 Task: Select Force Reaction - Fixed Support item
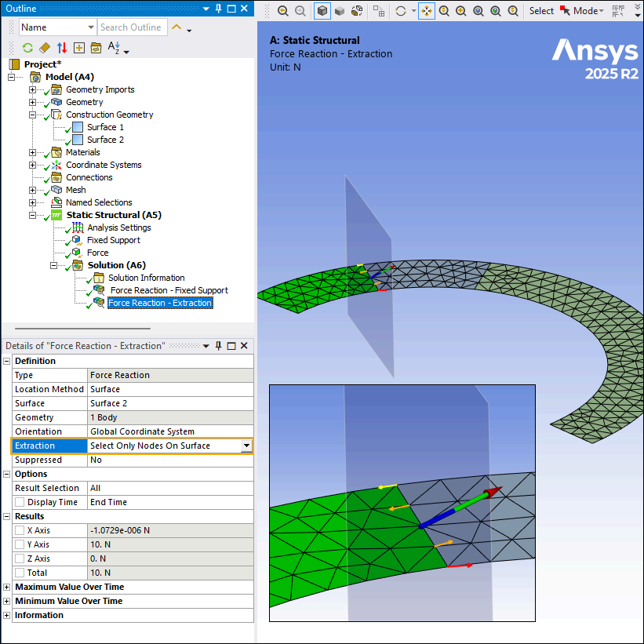(169, 290)
